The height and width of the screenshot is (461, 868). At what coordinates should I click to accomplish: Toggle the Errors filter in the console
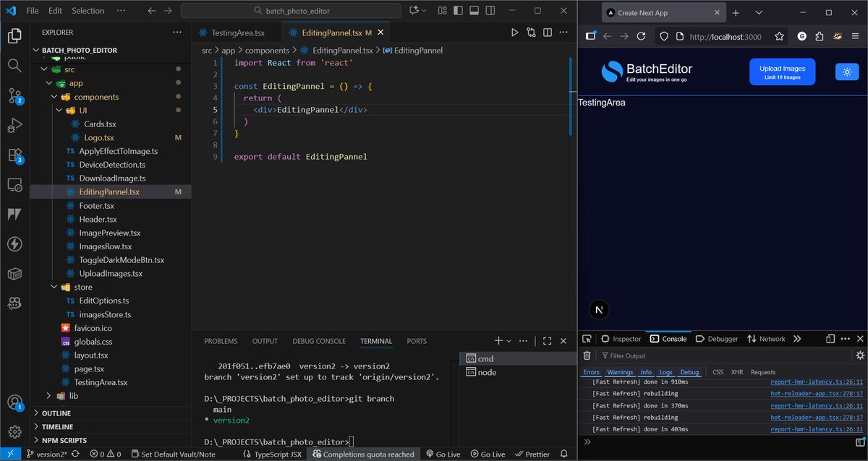point(591,372)
